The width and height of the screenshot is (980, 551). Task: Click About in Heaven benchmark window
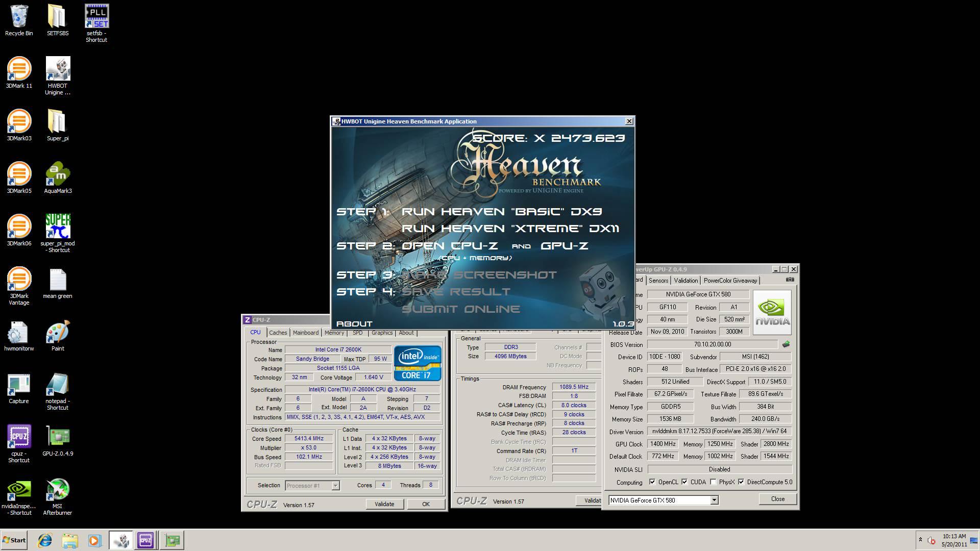coord(354,324)
